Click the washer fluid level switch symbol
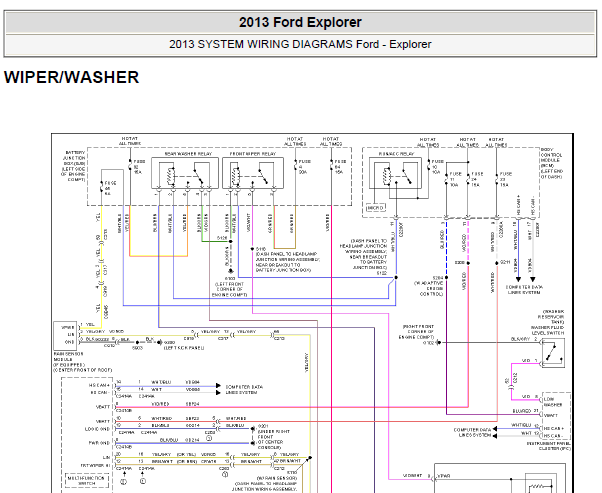 [x=552, y=353]
